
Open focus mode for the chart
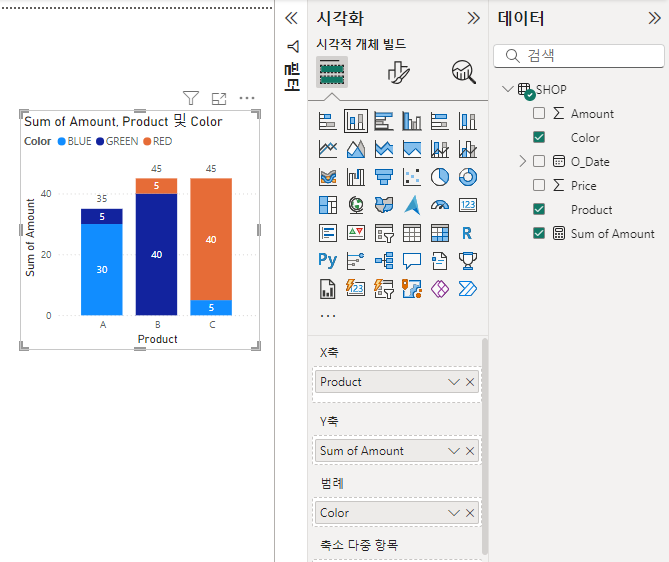(x=219, y=99)
